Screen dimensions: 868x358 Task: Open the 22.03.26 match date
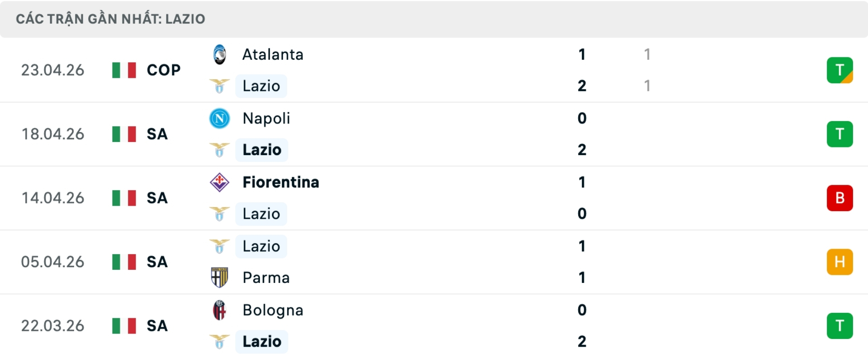point(52,326)
